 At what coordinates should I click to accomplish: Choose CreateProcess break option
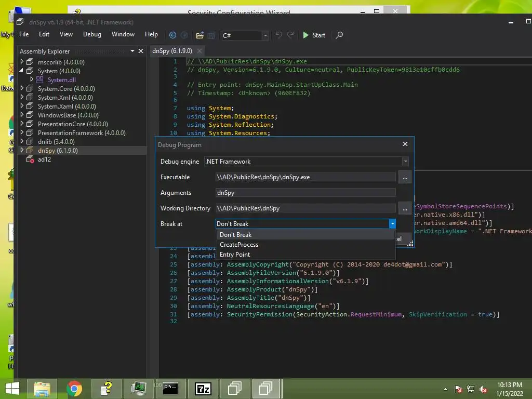pos(305,244)
